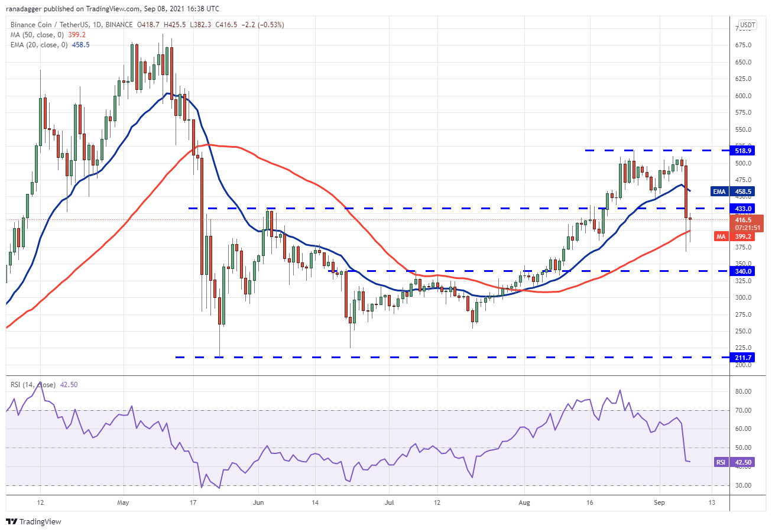Select the MA (50, close, 0) indicator legend
The height and width of the screenshot is (532, 772).
point(47,35)
